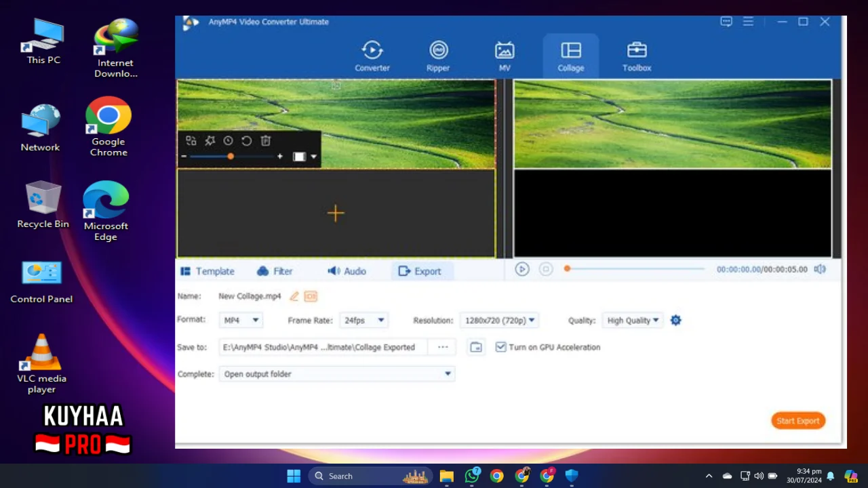Add media to the empty lower collage cell
The image size is (868, 488).
336,213
